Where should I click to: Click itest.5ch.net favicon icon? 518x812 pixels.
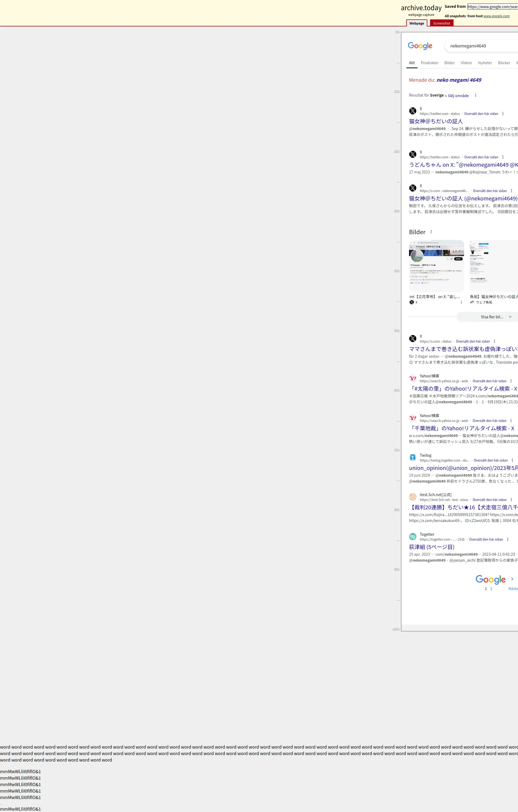pos(413,497)
